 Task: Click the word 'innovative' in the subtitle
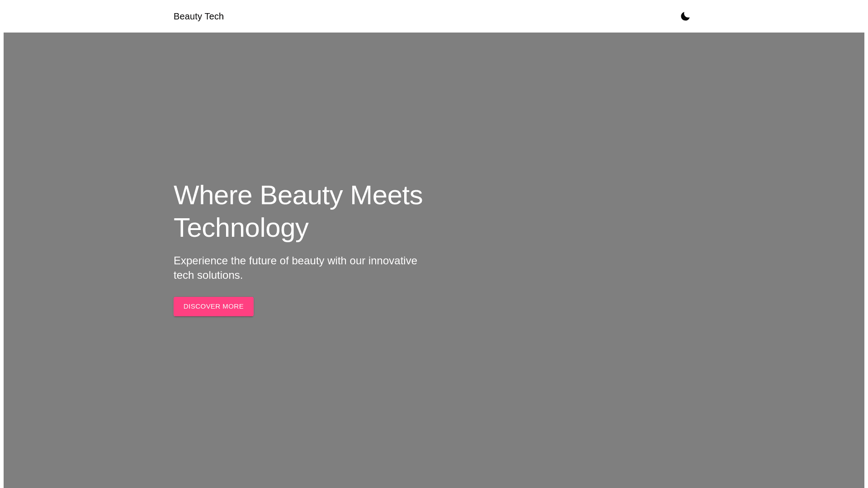(392, 261)
